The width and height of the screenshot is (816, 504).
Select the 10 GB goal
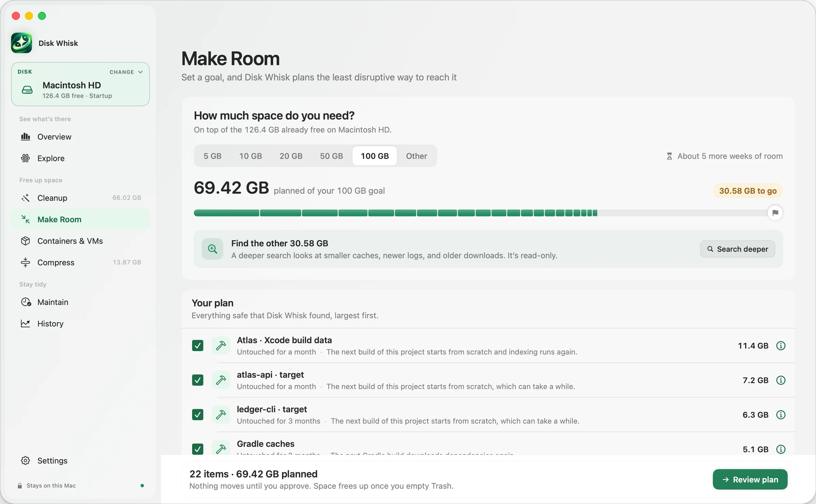(x=251, y=156)
